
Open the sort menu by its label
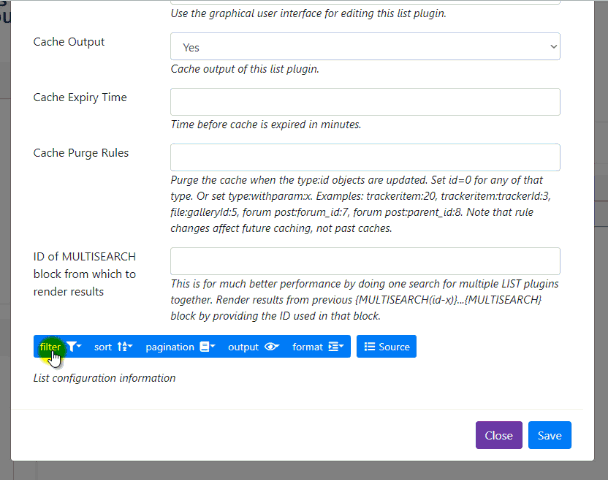(x=103, y=347)
